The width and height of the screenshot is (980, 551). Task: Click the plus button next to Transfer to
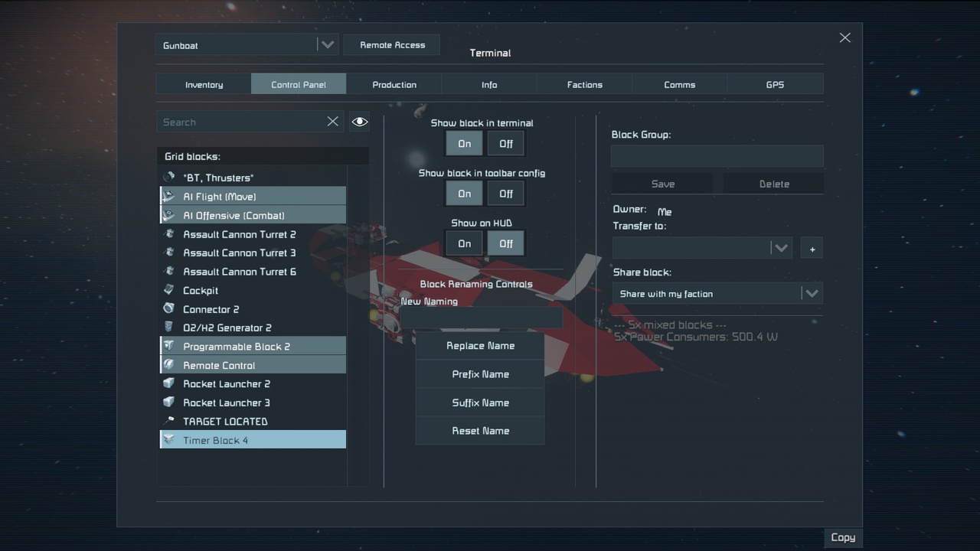(812, 248)
